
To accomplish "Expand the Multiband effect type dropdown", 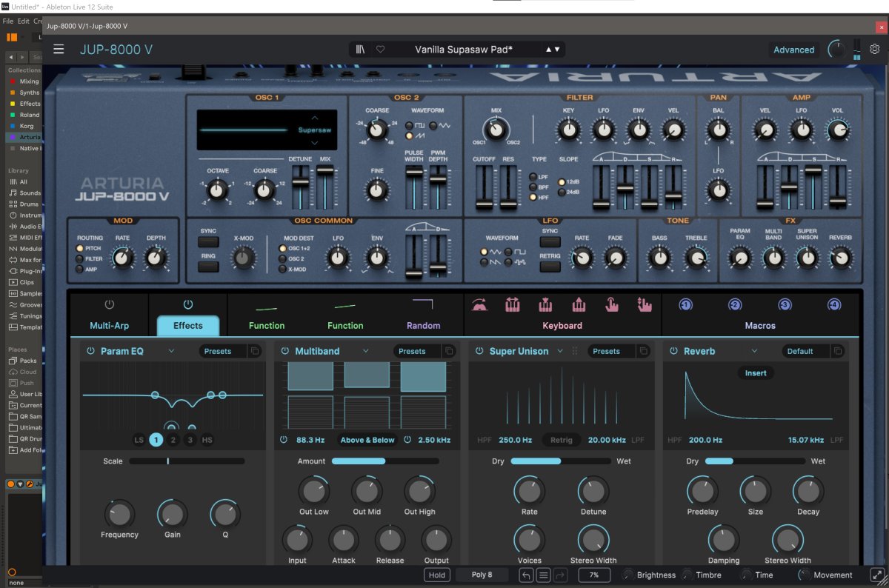I will (365, 351).
